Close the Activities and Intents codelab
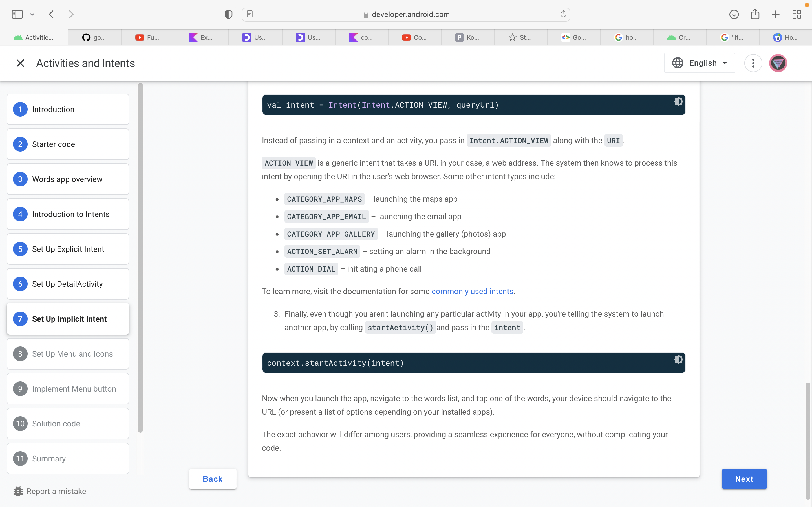The width and height of the screenshot is (812, 507). (20, 63)
